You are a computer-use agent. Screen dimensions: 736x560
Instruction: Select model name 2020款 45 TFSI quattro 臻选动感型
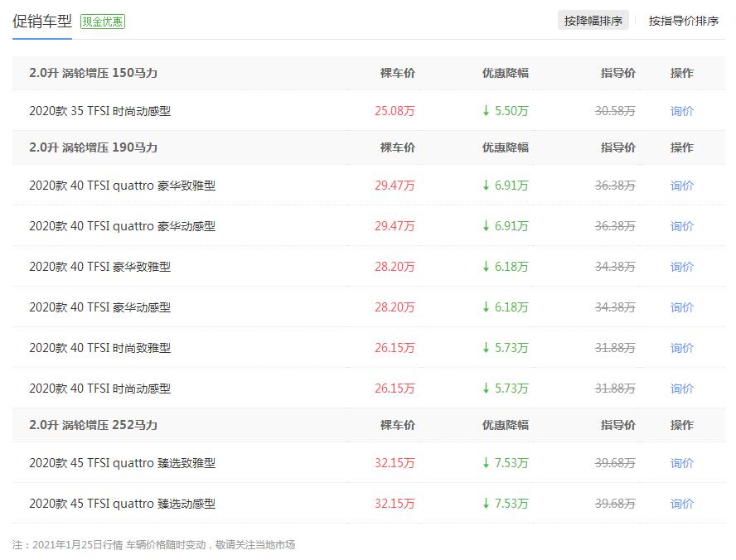[122, 504]
